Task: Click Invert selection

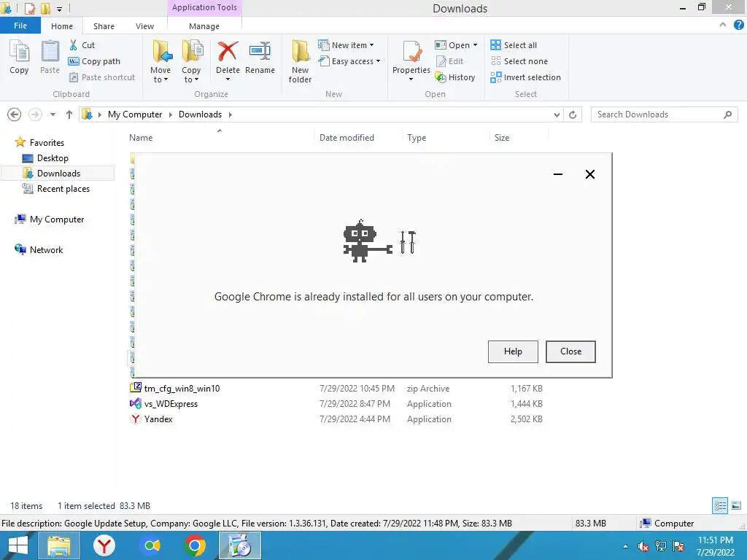Action: (x=525, y=77)
